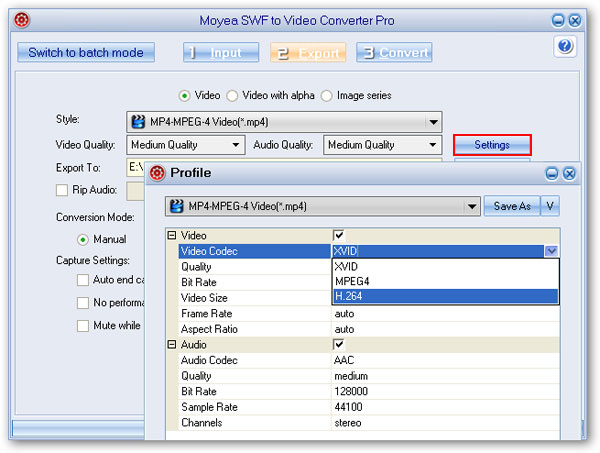
Task: Select the Video Codec property row
Action: [x=254, y=251]
